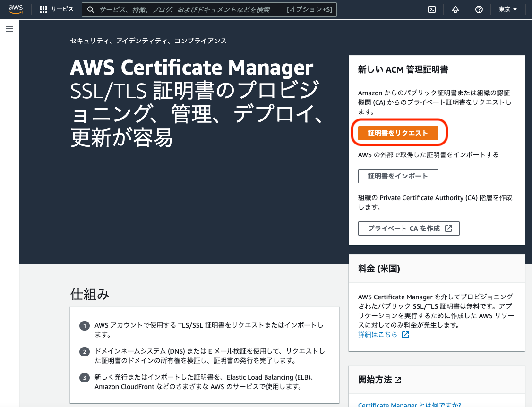532x407 pixels.
Task: Click the 証明書をリクエスト button
Action: coord(398,133)
